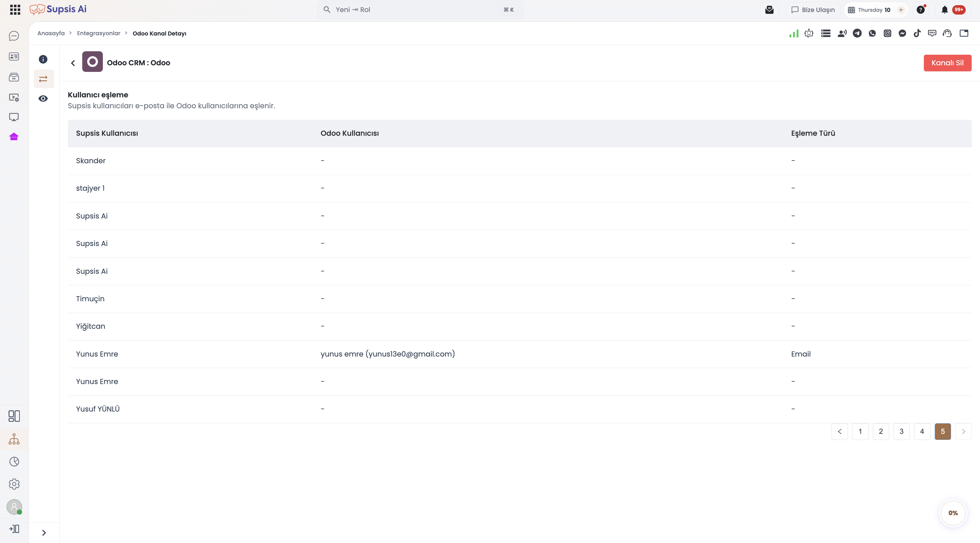Open the SMS channel icon
Image resolution: width=980 pixels, height=543 pixels.
click(932, 34)
